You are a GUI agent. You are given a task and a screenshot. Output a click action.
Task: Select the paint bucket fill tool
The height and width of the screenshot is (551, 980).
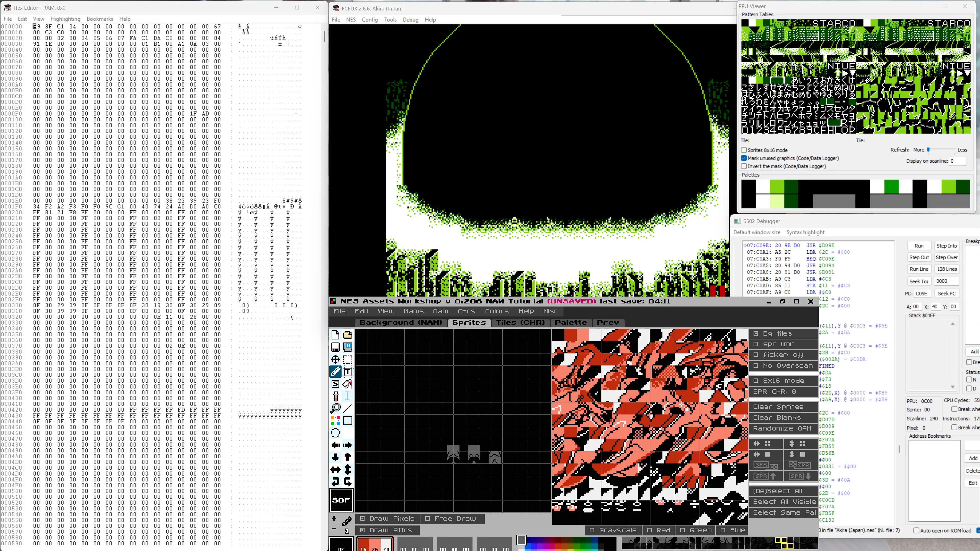[x=347, y=384]
